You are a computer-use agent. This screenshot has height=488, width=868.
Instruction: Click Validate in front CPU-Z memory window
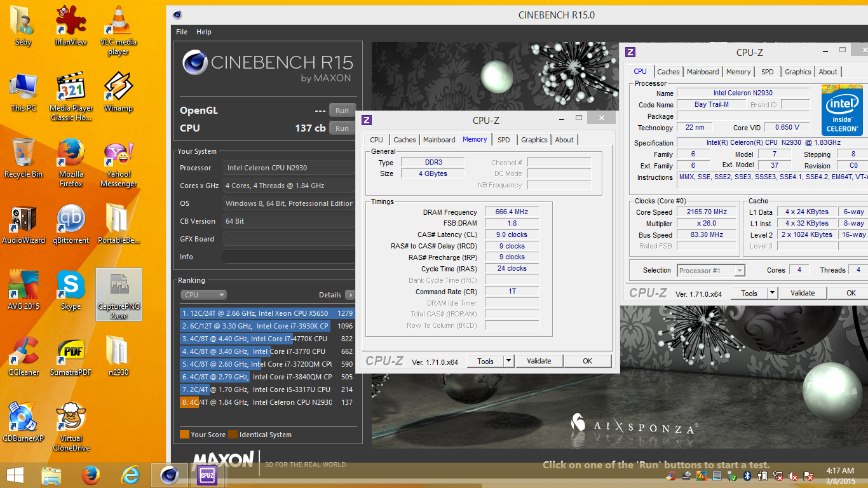pyautogui.click(x=539, y=361)
